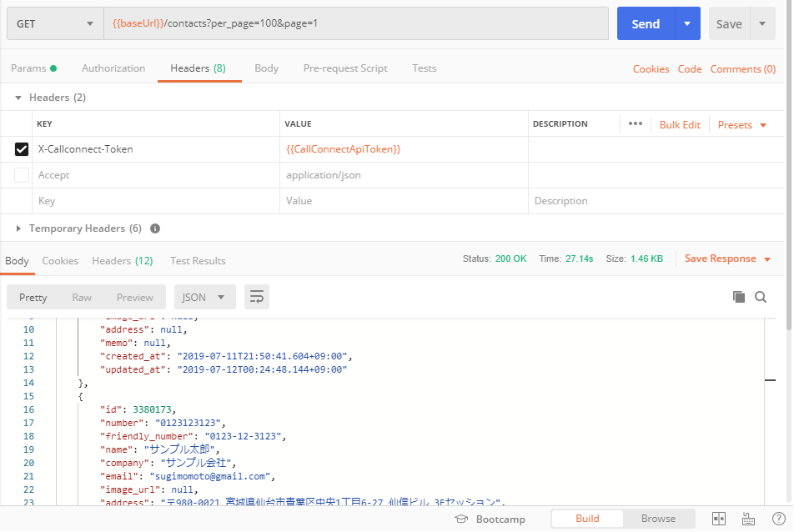Click the empty Description input cell

pos(656,201)
